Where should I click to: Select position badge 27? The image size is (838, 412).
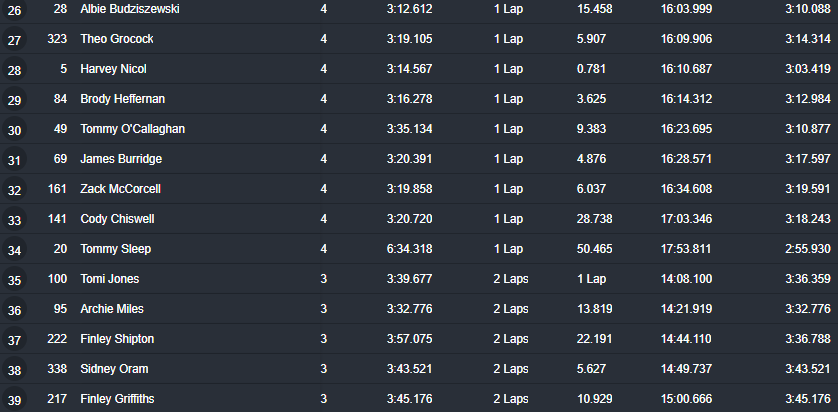coord(14,40)
